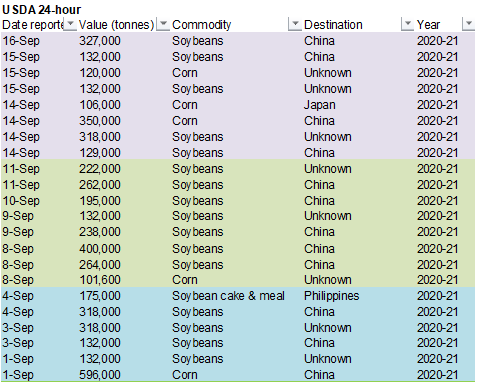477x383 pixels.
Task: Click the Philippines destination cell
Action: coord(331,296)
